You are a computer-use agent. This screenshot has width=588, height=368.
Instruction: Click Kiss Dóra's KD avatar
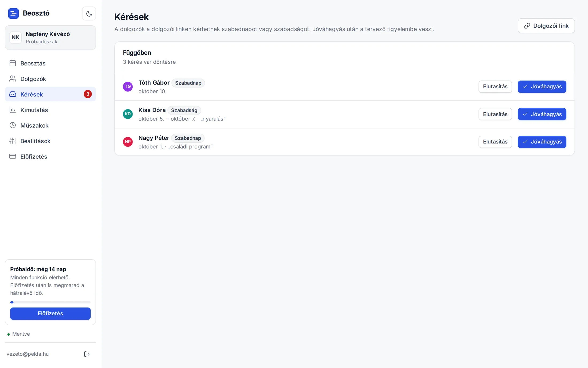[128, 114]
